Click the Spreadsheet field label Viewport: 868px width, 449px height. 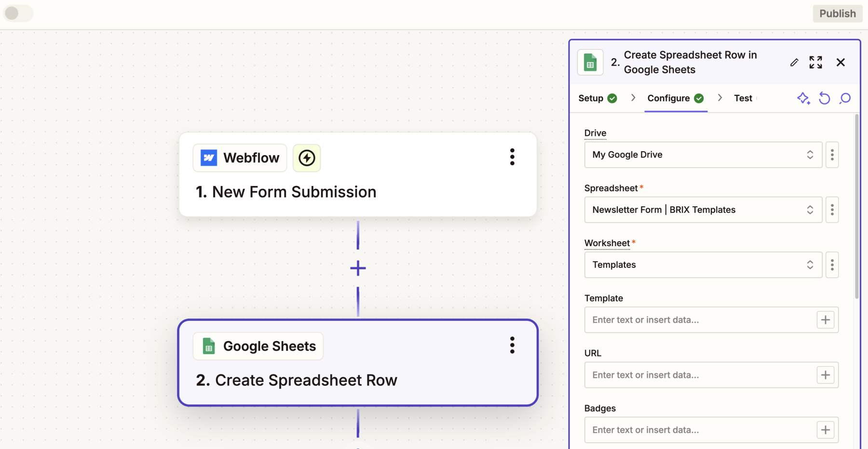611,188
